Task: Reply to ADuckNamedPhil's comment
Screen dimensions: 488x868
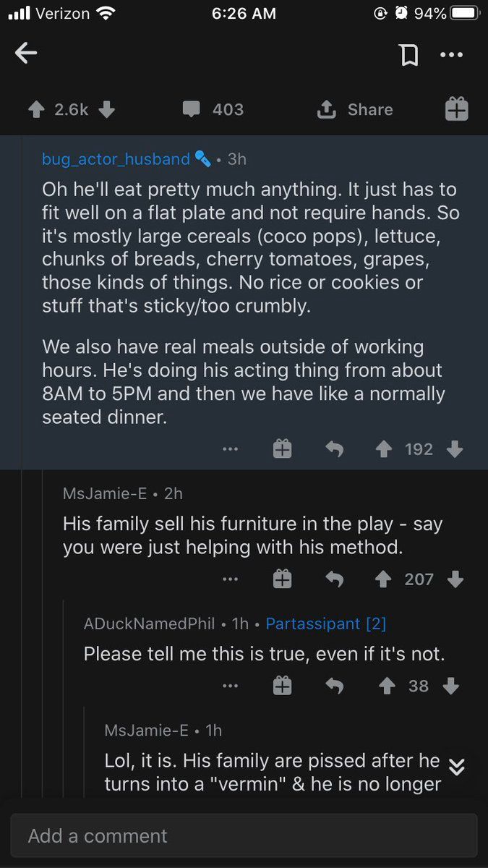Action: pyautogui.click(x=334, y=686)
